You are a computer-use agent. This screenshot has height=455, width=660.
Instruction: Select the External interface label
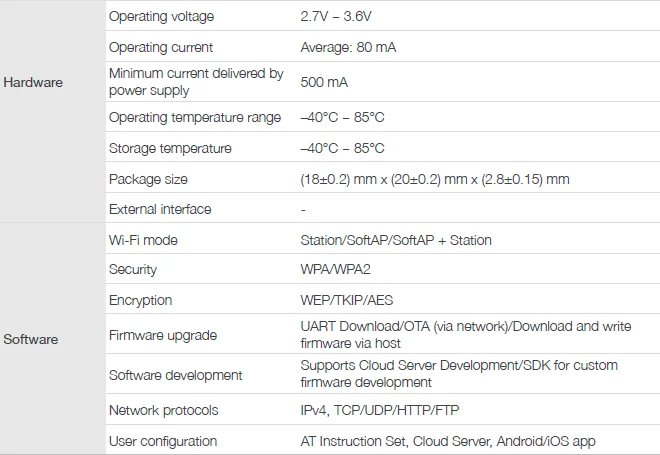[x=160, y=209]
